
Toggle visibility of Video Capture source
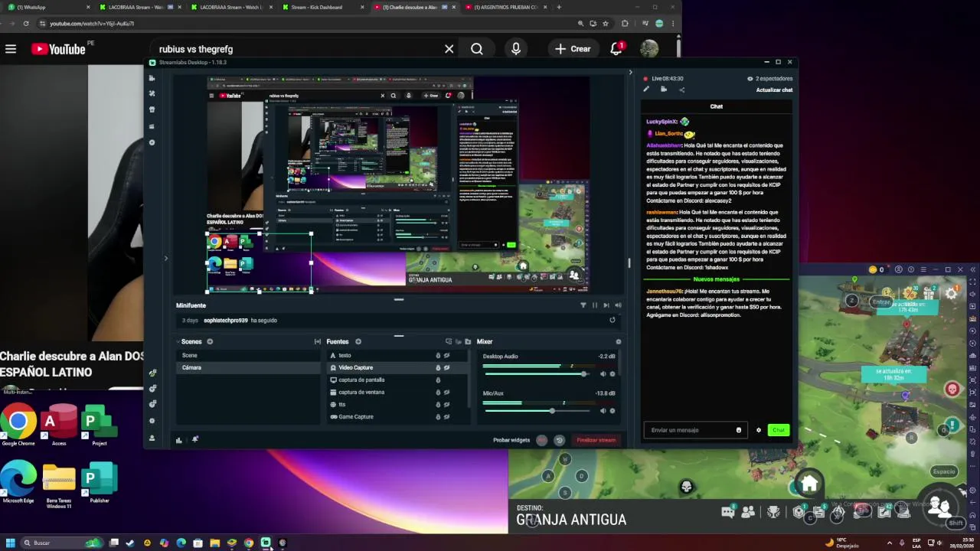(x=447, y=367)
